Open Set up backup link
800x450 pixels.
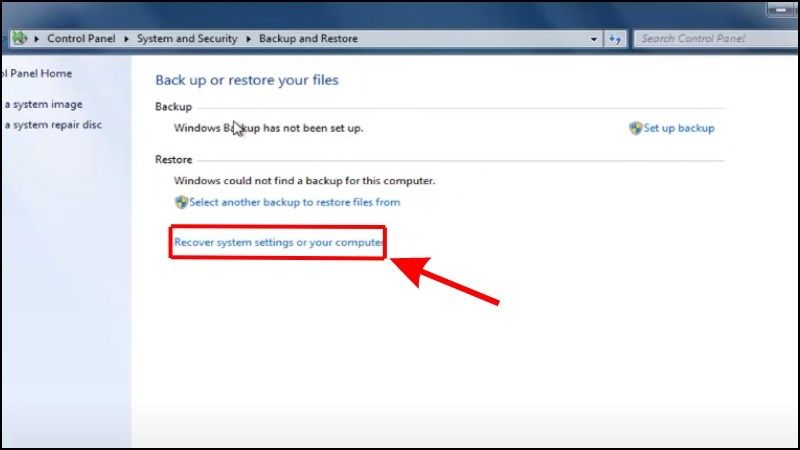[x=679, y=128]
